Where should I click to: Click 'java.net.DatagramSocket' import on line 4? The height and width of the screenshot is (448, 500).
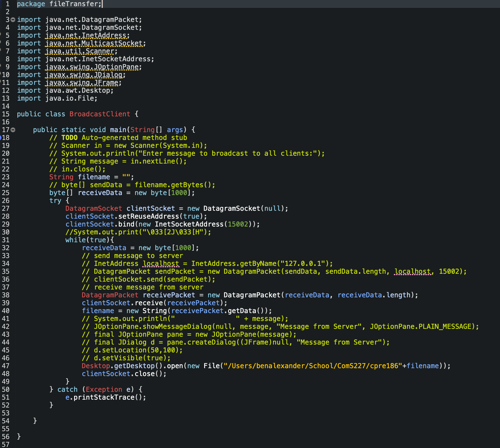coord(92,28)
